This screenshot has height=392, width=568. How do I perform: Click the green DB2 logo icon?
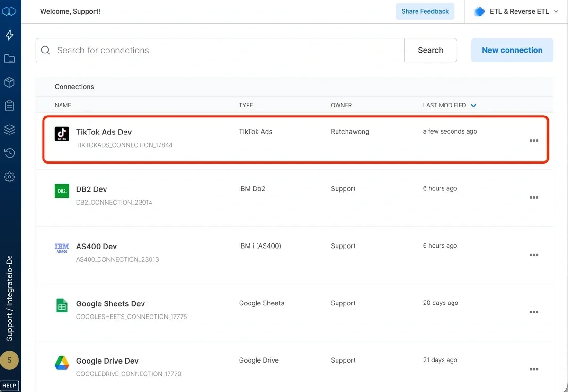click(62, 191)
